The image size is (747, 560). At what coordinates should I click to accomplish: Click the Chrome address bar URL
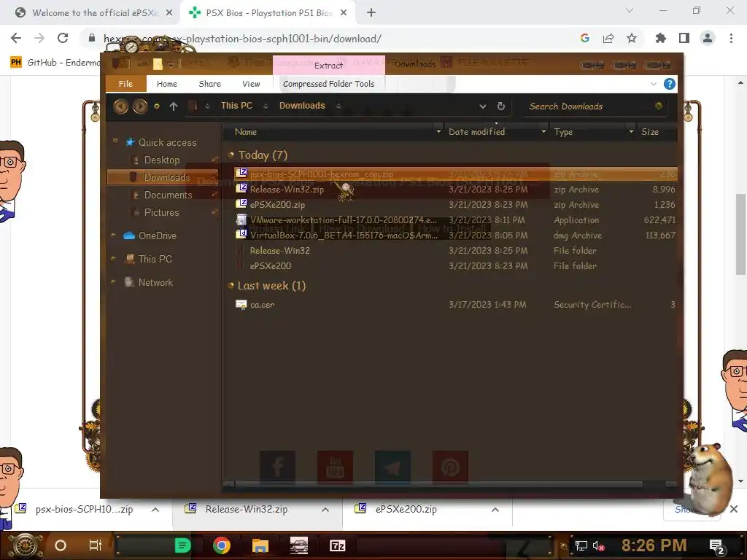(242, 39)
